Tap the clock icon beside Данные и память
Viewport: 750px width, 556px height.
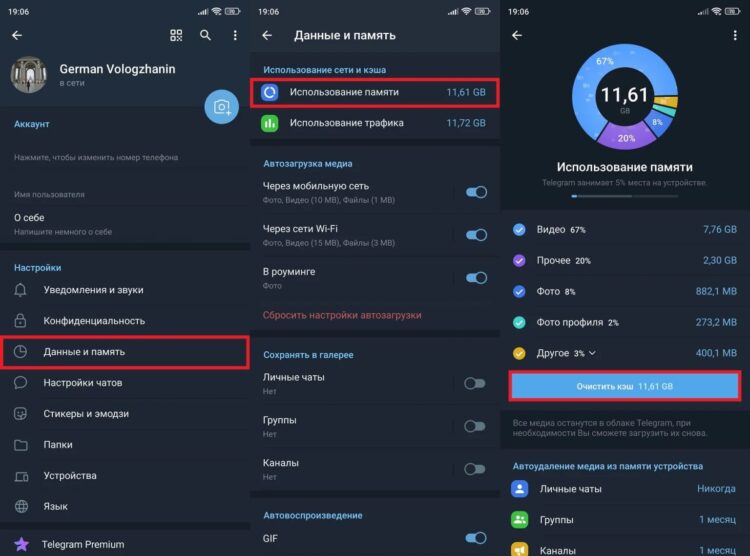20,352
